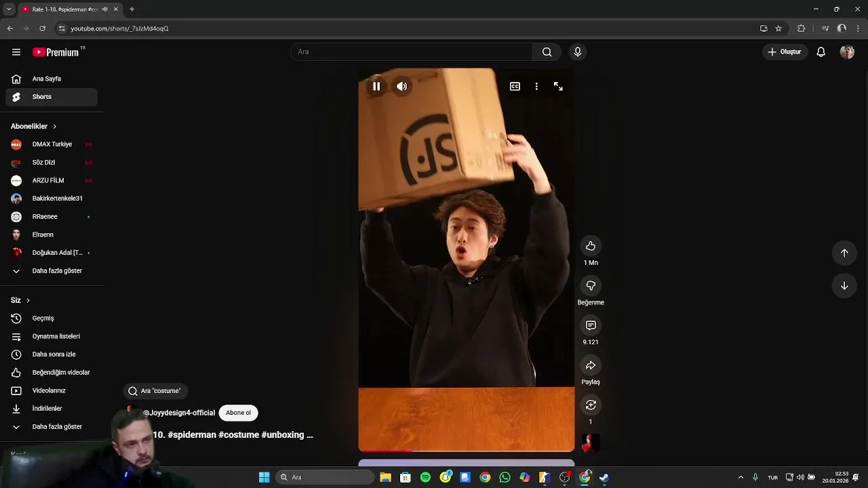The image size is (868, 488).
Task: Open Daha sonra izle
Action: (52, 354)
